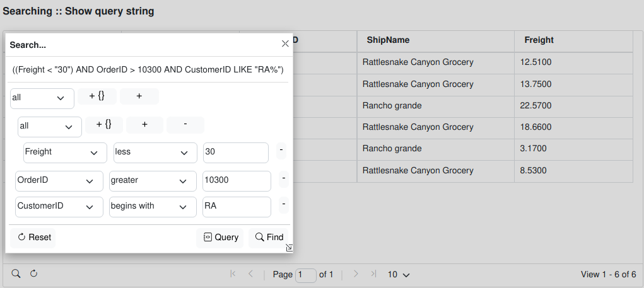Screen dimensions: 644x288
Task: Click the search magnifier icon in grid footer
Action: [16, 274]
